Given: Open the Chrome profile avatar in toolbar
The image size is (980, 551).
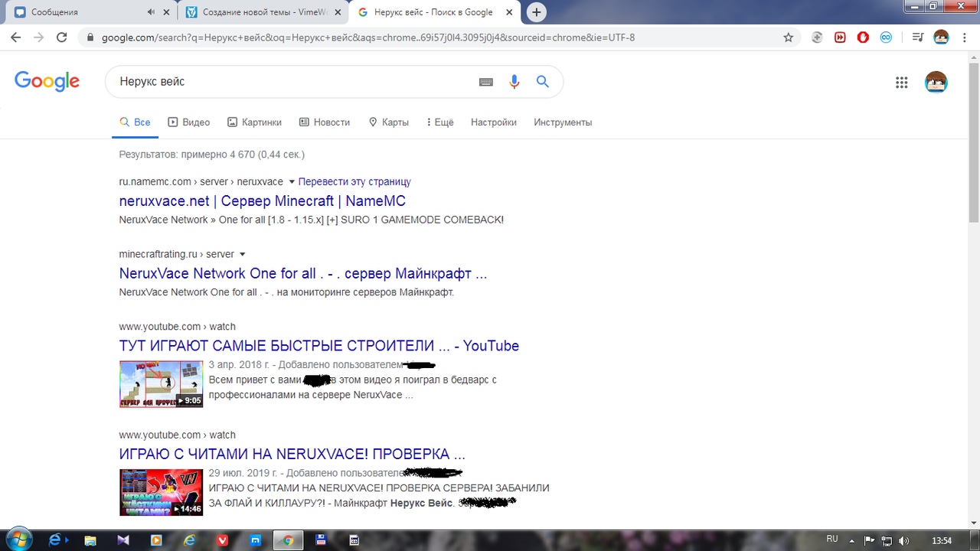Looking at the screenshot, I should (x=941, y=37).
